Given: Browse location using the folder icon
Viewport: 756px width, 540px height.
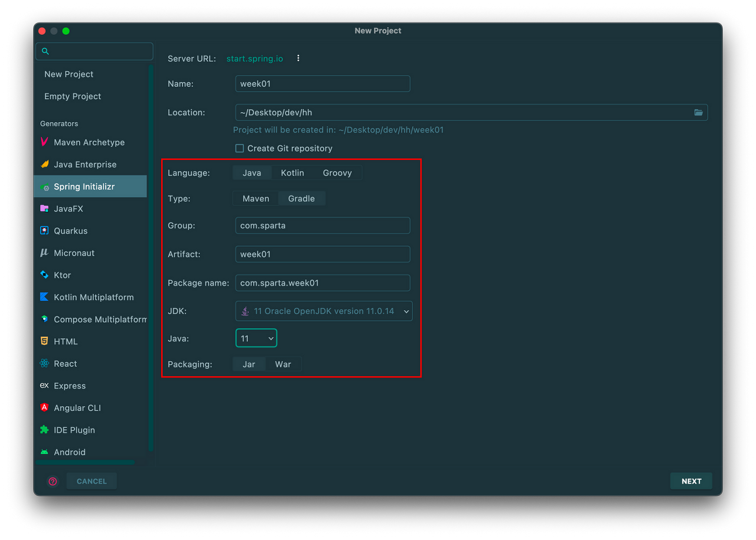Looking at the screenshot, I should point(699,112).
